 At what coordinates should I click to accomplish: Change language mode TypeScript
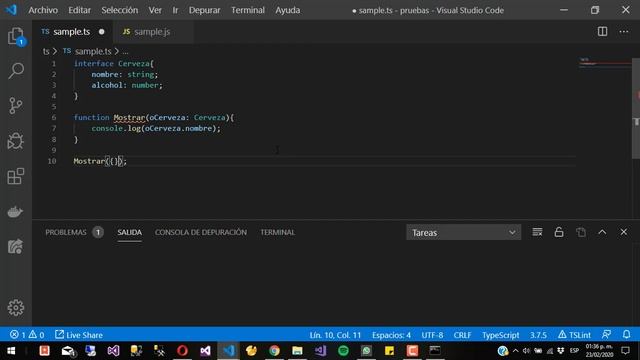(500, 335)
